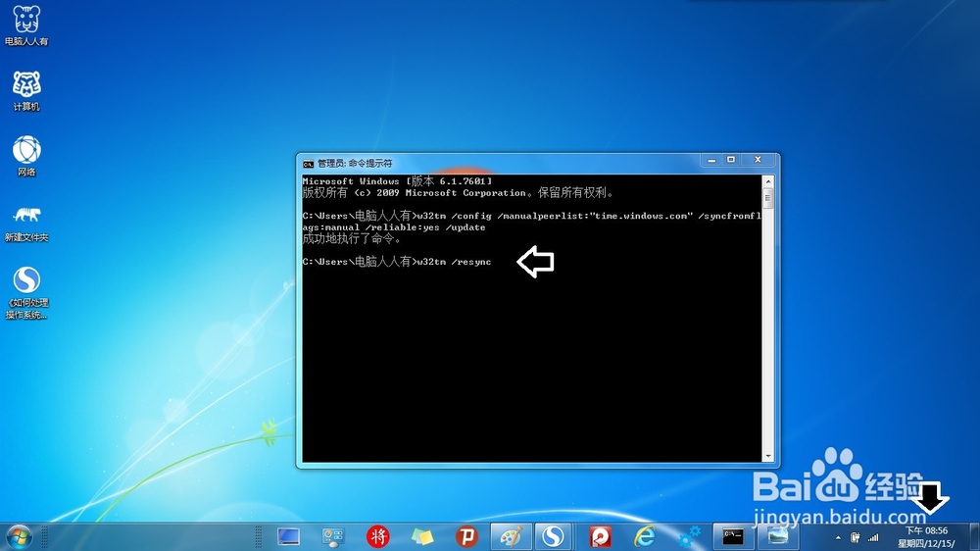Switch to the picture viewer taskbar button
The image size is (980, 551).
click(x=777, y=536)
